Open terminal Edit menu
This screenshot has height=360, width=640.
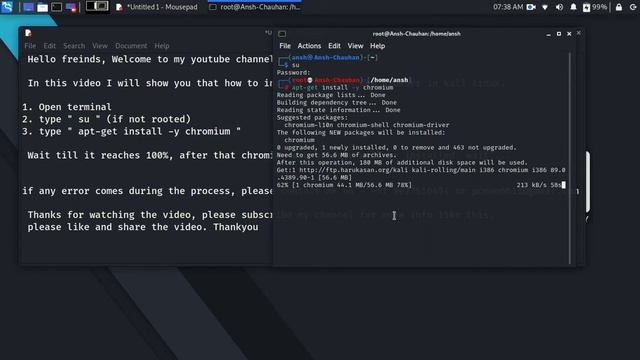click(x=334, y=46)
